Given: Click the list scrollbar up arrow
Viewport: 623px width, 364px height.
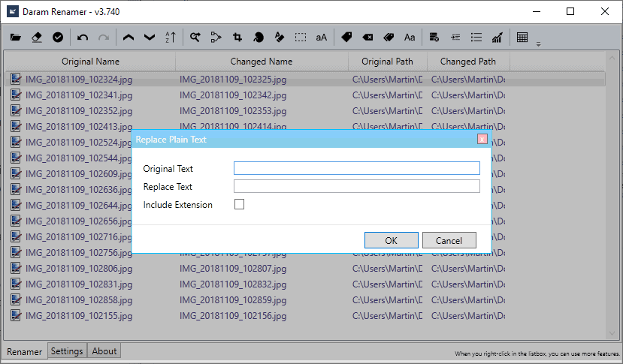Looking at the screenshot, I should click(x=612, y=58).
